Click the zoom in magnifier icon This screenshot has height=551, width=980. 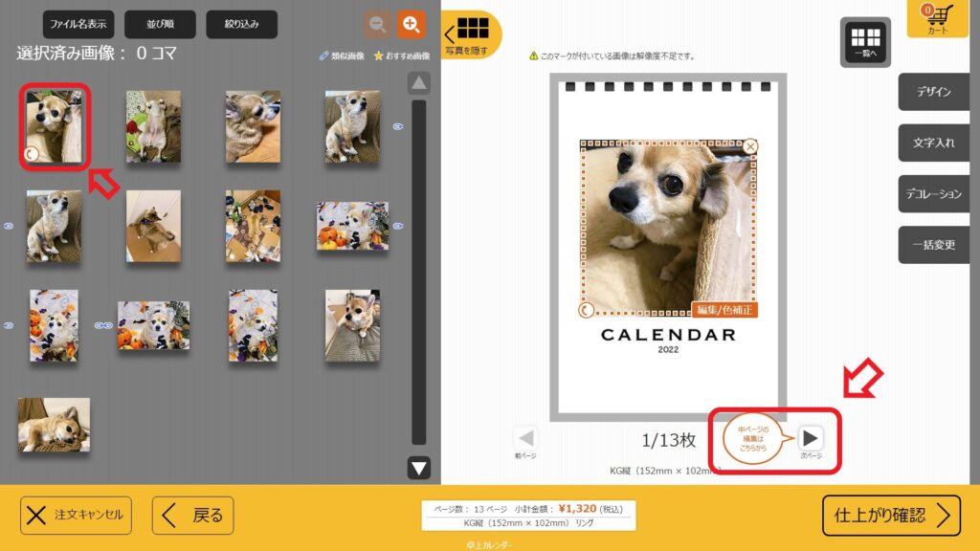click(412, 25)
